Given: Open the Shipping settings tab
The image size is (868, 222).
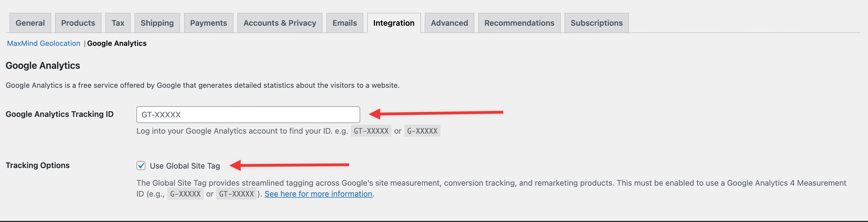Looking at the screenshot, I should 157,23.
